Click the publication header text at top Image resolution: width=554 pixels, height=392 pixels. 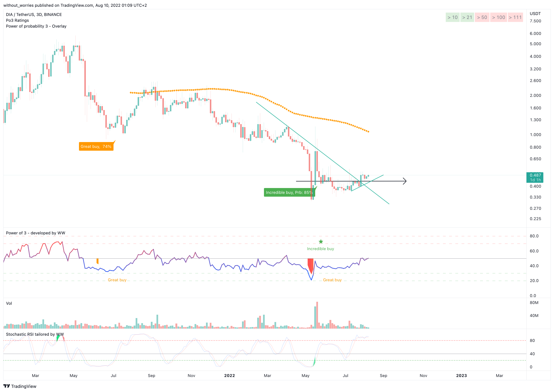point(75,5)
